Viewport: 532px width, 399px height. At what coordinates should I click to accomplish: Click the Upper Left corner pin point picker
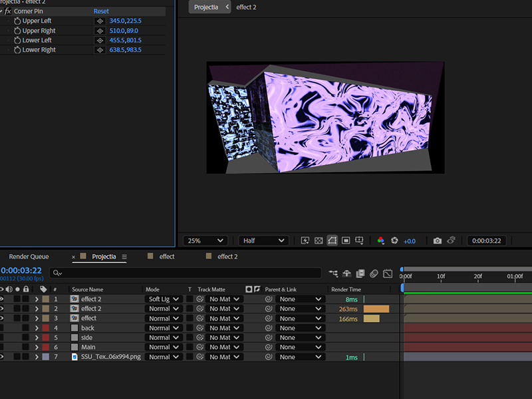coord(100,21)
